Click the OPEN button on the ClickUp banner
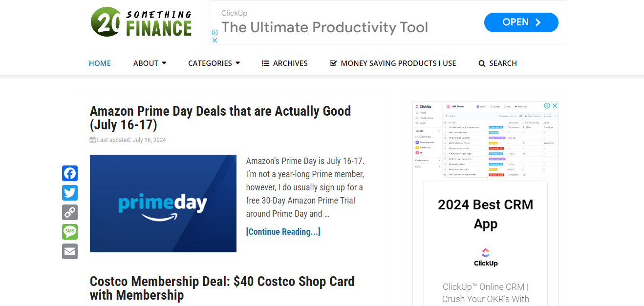 (x=521, y=22)
